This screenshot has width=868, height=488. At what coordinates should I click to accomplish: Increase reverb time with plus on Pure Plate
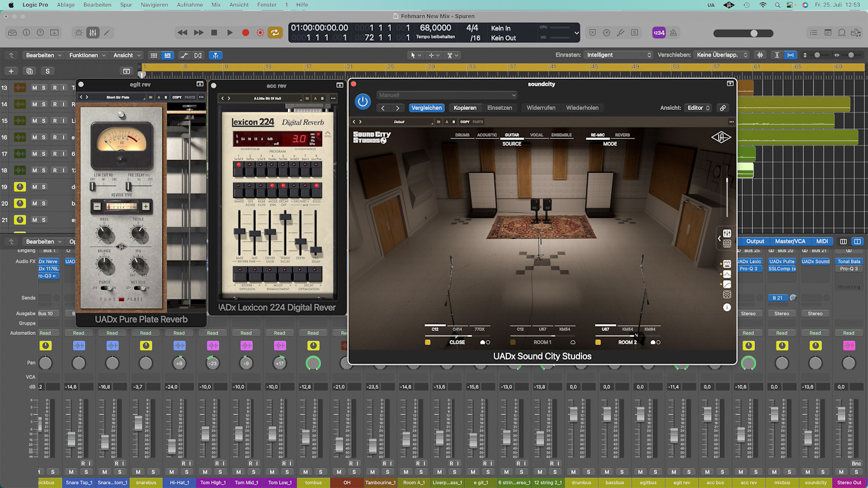tap(146, 206)
